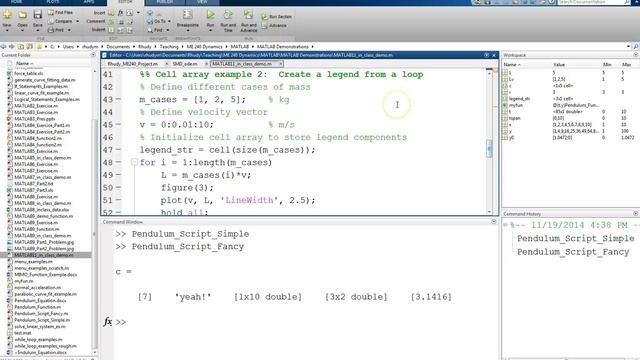Image resolution: width=640 pixels, height=360 pixels.
Task: Set breakpoint dash at line 47
Action: (x=118, y=150)
